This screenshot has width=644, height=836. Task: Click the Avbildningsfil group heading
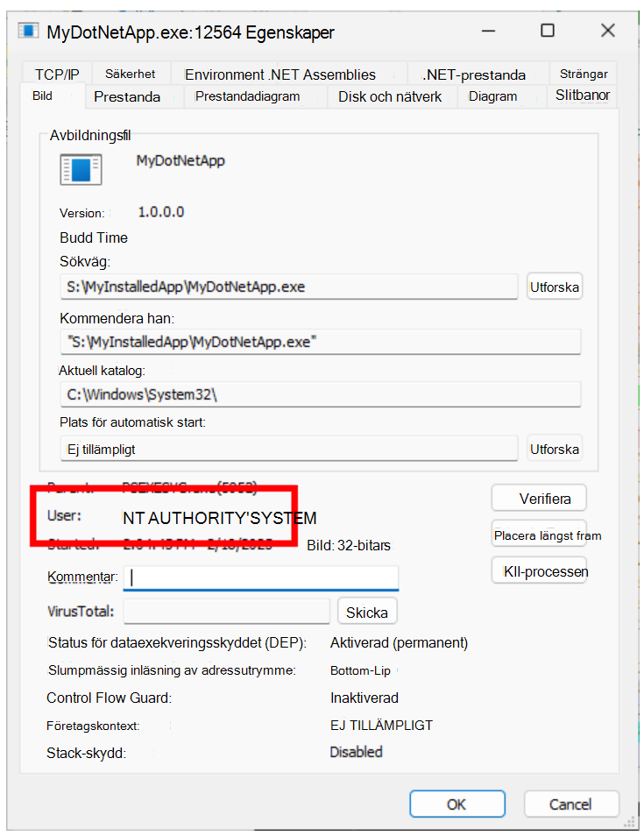90,136
